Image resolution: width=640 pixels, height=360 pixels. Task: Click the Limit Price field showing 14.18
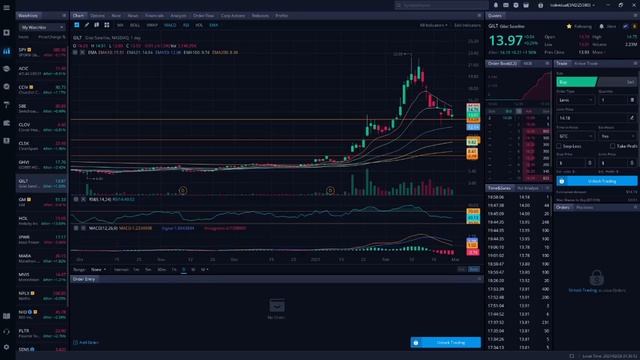coord(593,118)
